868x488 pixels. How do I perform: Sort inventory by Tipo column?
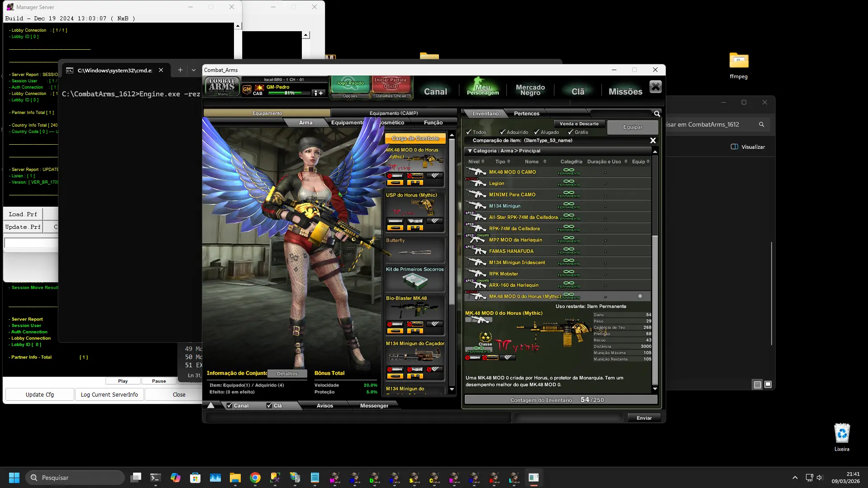(502, 161)
